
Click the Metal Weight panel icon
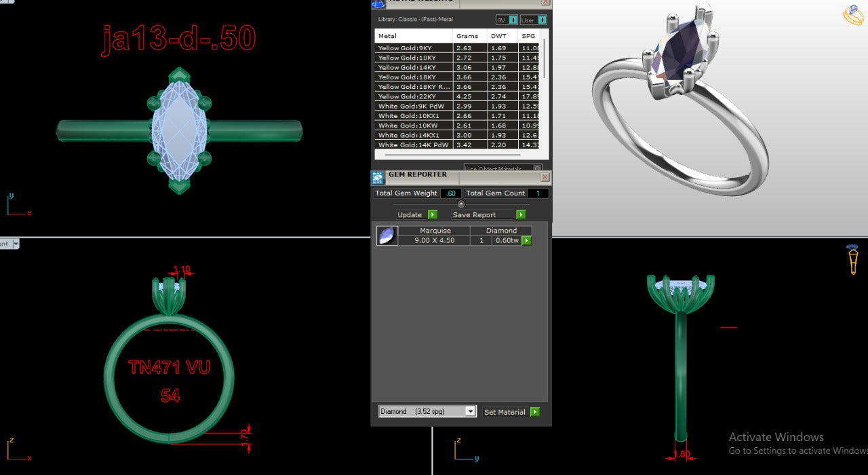pos(378,3)
